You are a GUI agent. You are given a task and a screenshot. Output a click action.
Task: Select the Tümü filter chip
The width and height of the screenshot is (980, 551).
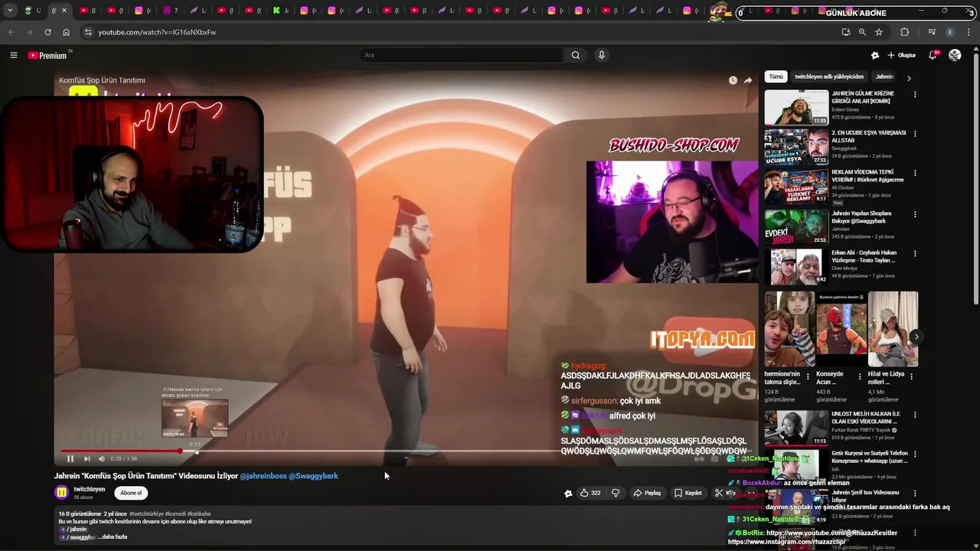tap(776, 77)
